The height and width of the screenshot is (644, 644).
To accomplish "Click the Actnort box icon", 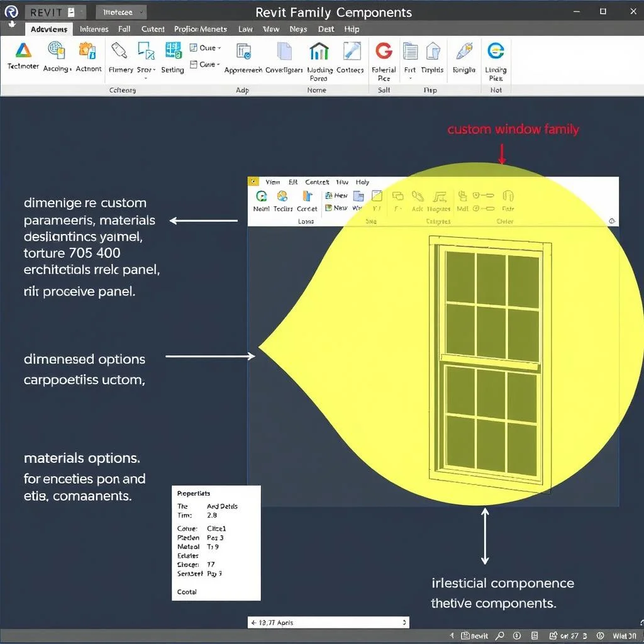I will click(x=88, y=50).
